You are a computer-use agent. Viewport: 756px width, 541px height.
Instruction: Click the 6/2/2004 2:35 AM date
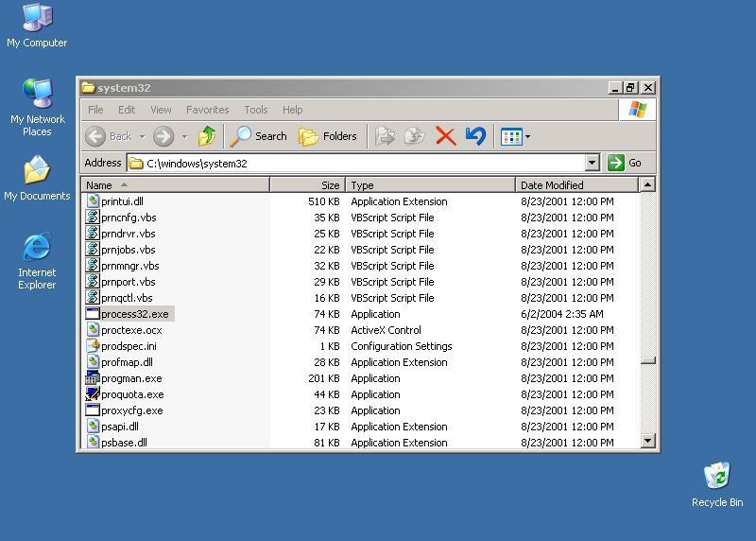pos(562,314)
